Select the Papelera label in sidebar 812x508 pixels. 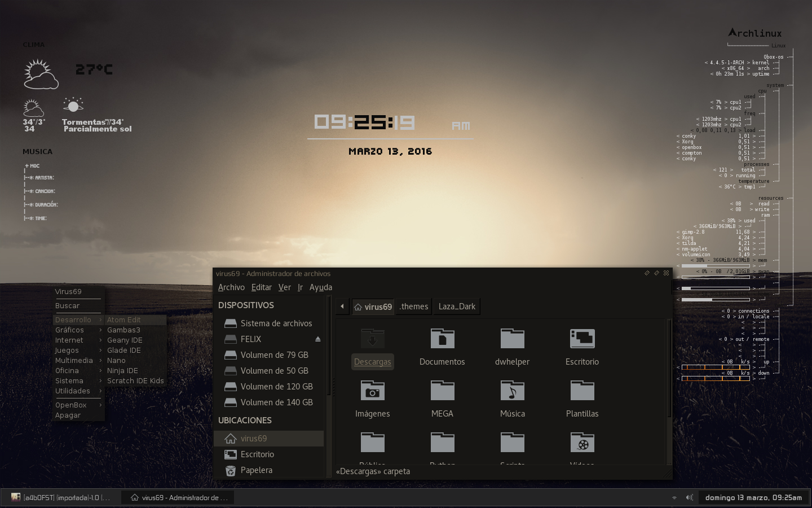257,470
